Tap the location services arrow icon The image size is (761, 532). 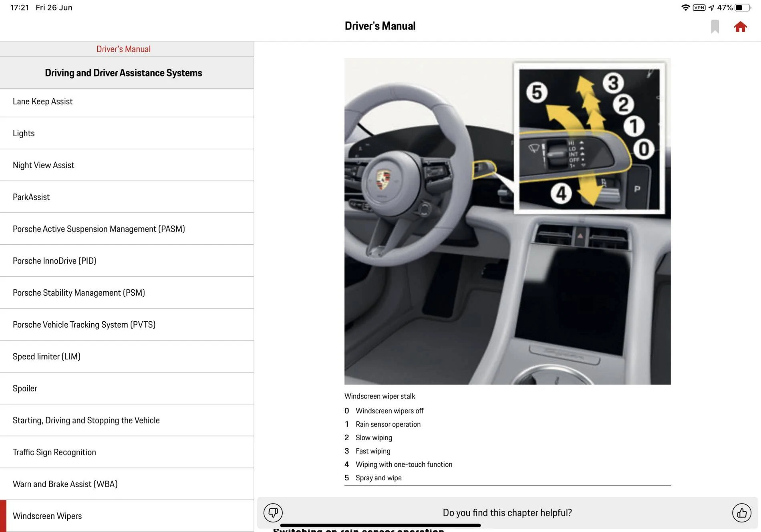coord(711,8)
